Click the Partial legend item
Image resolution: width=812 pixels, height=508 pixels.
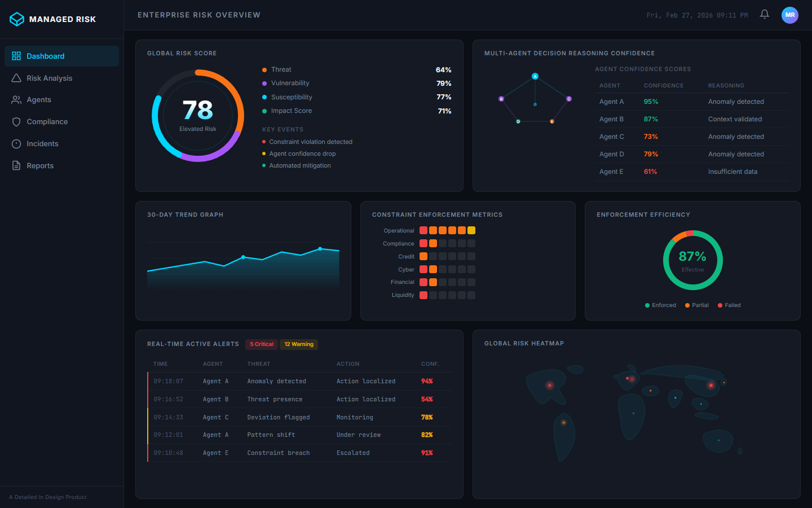[697, 305]
